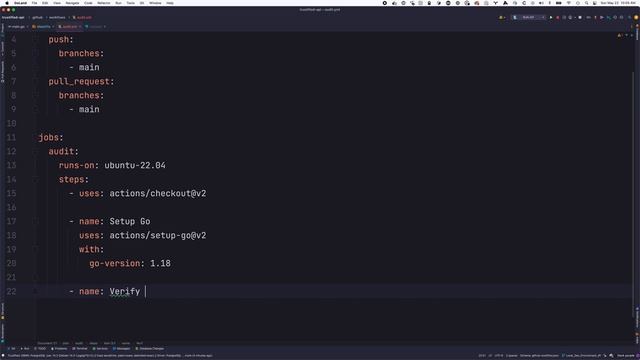Open the Wi-Fi menu bar icon
Viewport: 640px width, 360px height.
click(x=569, y=3)
